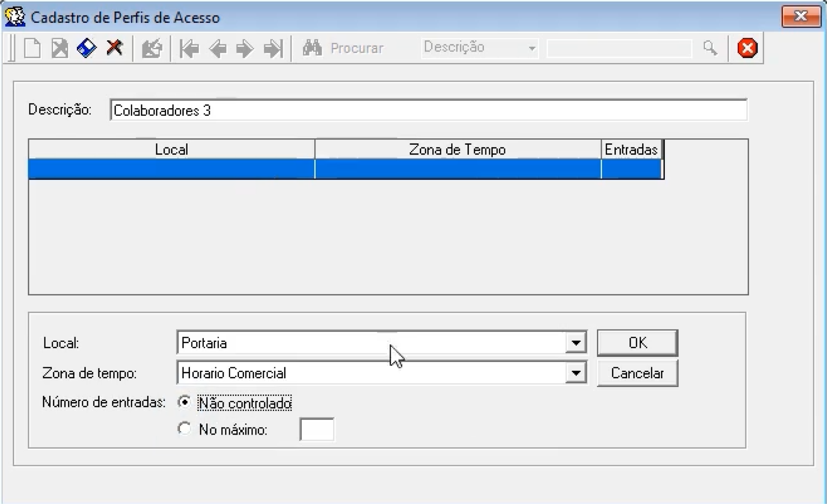
Task: Click the edit record pencil icon
Action: click(x=152, y=49)
